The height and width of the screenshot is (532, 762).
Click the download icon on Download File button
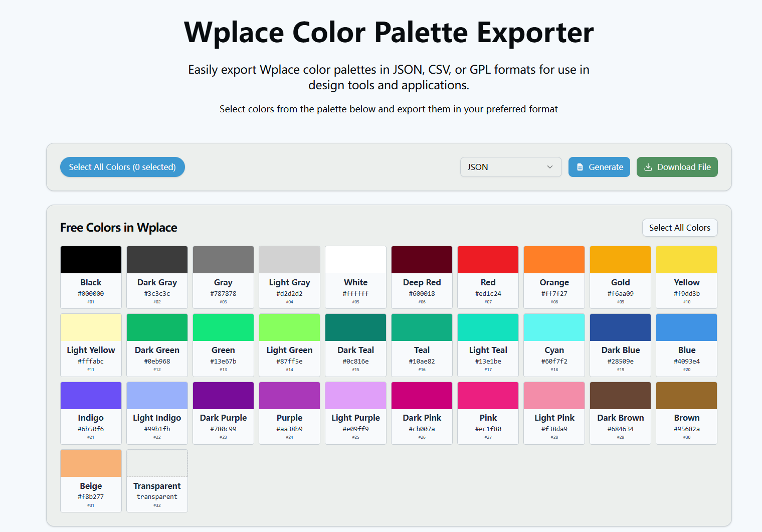[x=649, y=167]
